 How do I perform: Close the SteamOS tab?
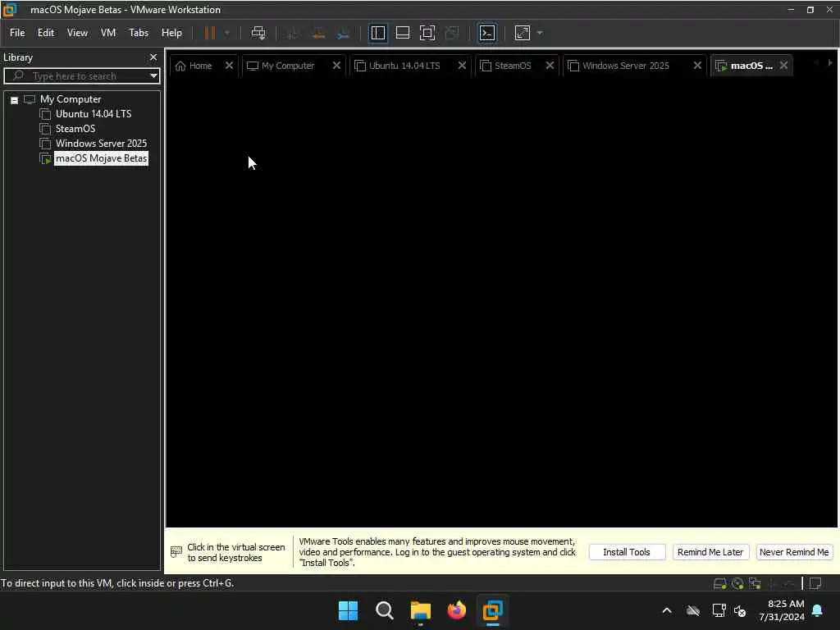550,66
